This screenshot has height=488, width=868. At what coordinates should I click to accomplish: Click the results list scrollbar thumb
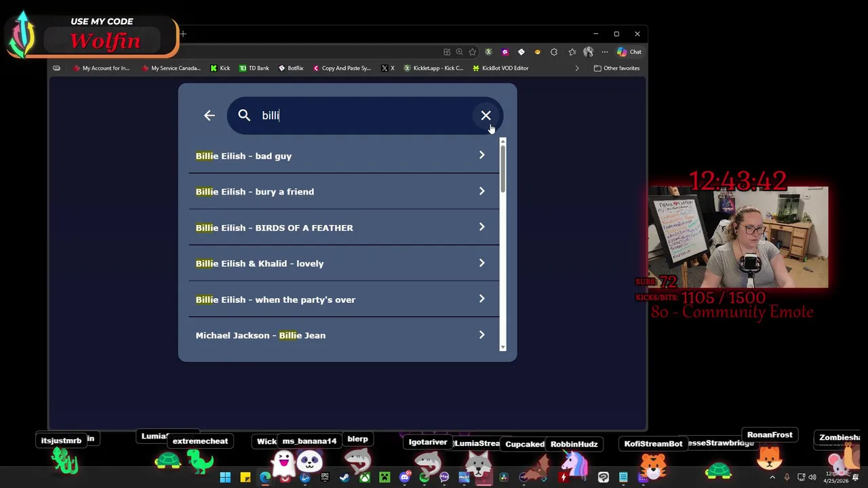point(502,168)
